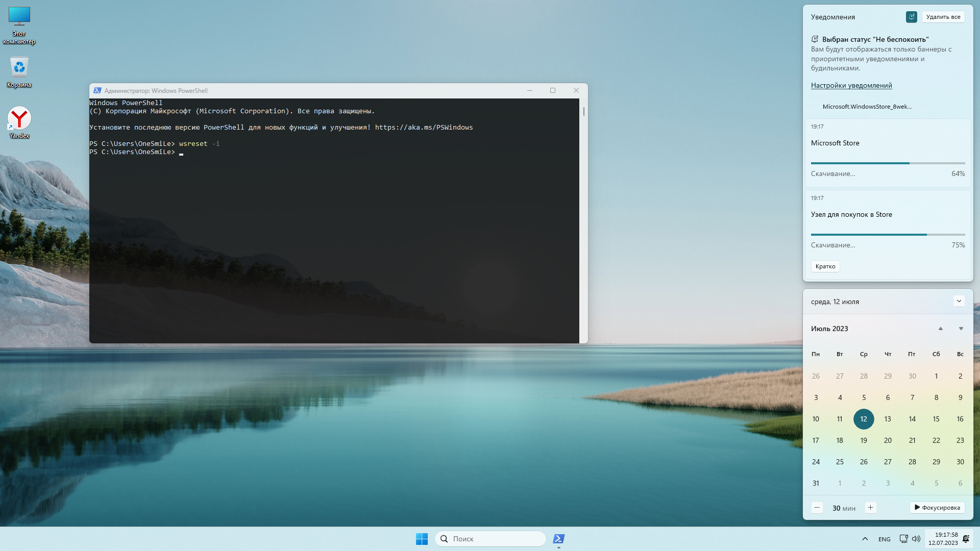Start the focus session with the 'Фокусировка' button
Image resolution: width=980 pixels, height=551 pixels.
(x=937, y=508)
